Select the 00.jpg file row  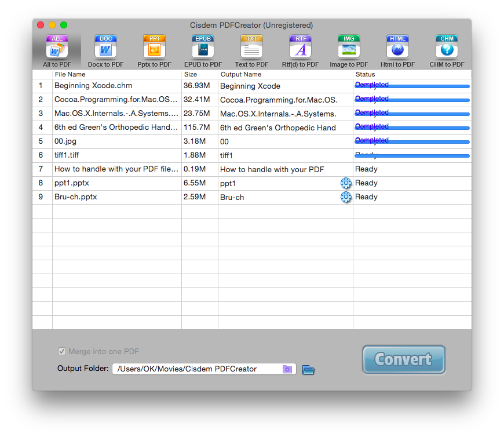point(65,141)
